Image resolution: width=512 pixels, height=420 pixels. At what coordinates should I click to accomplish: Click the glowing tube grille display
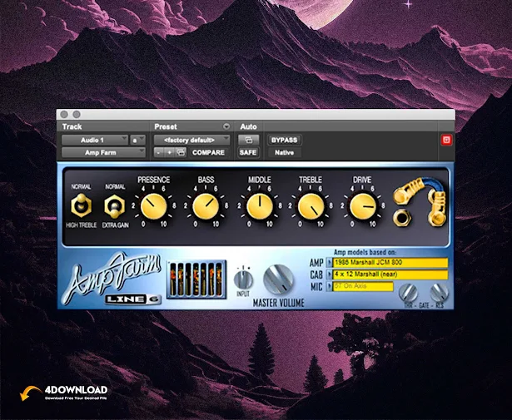196,279
